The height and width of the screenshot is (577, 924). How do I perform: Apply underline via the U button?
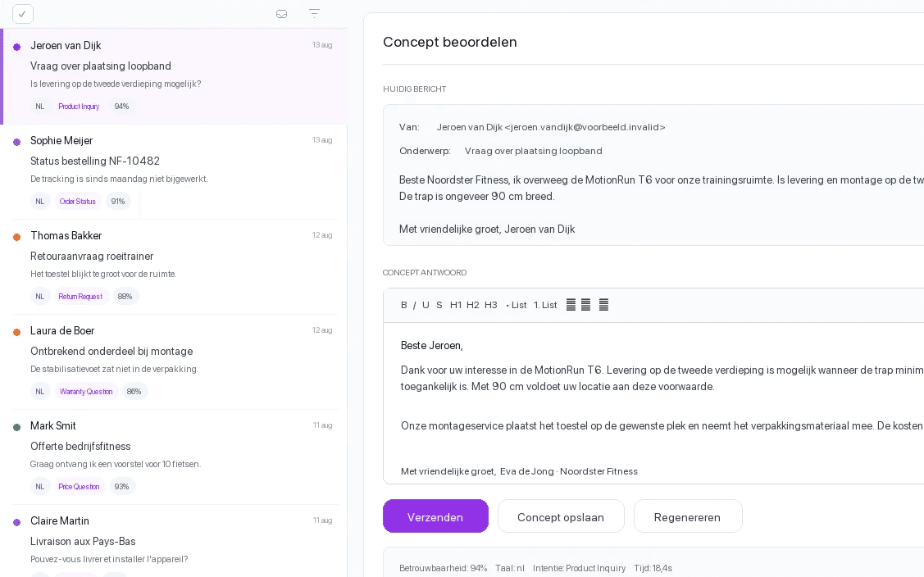coord(426,305)
